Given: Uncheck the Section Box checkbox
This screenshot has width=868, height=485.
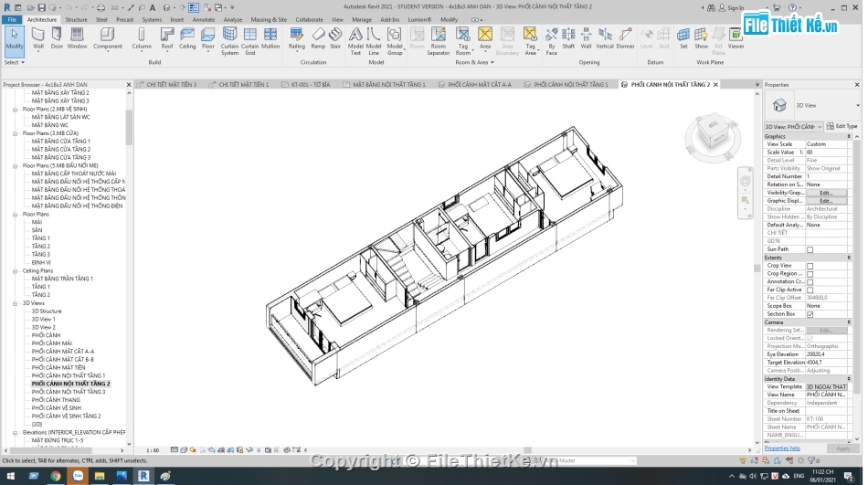Looking at the screenshot, I should click(810, 314).
